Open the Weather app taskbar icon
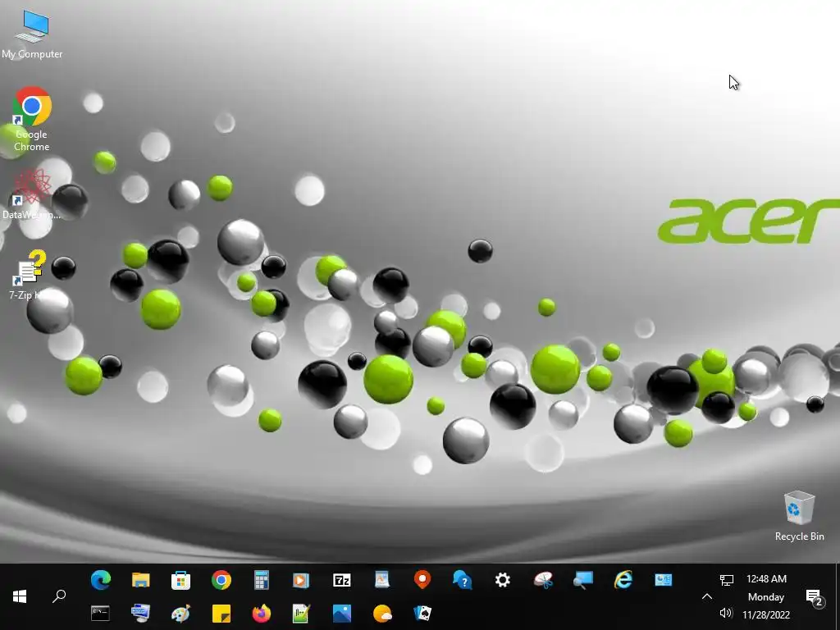Image resolution: width=840 pixels, height=630 pixels. coord(382,614)
